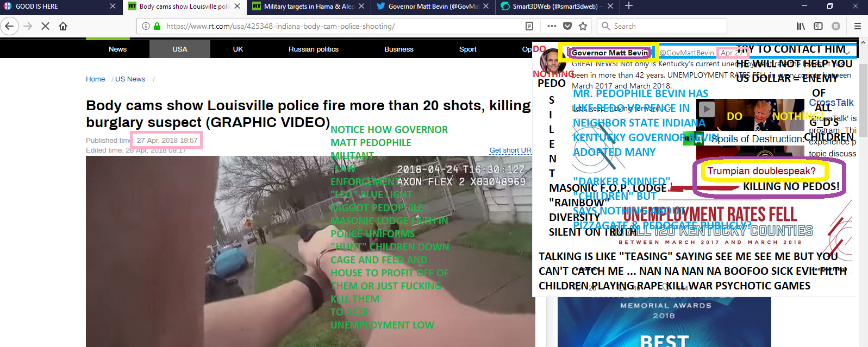This screenshot has width=868, height=347.
Task: Go back to previous page
Action: [x=9, y=26]
